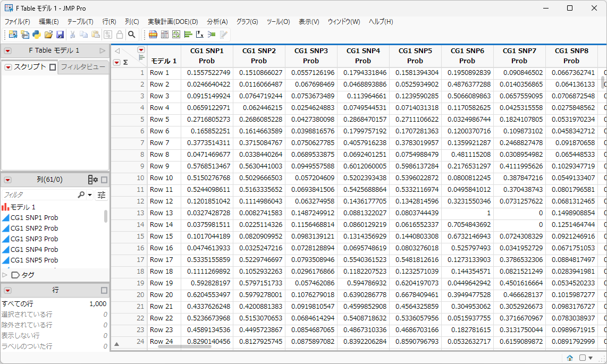This screenshot has height=364, width=607.
Task: Click the horizontal scrollbar thumb of data grid
Action: coord(184,346)
